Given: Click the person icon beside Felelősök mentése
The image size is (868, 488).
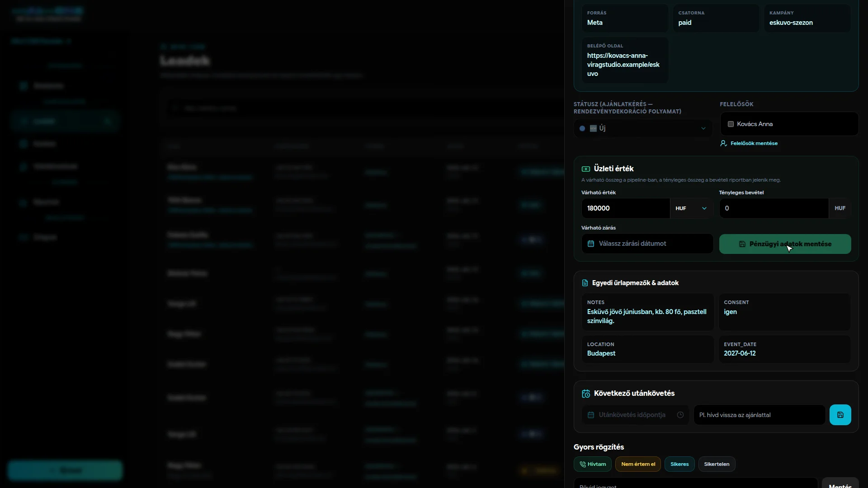Looking at the screenshot, I should pos(723,143).
